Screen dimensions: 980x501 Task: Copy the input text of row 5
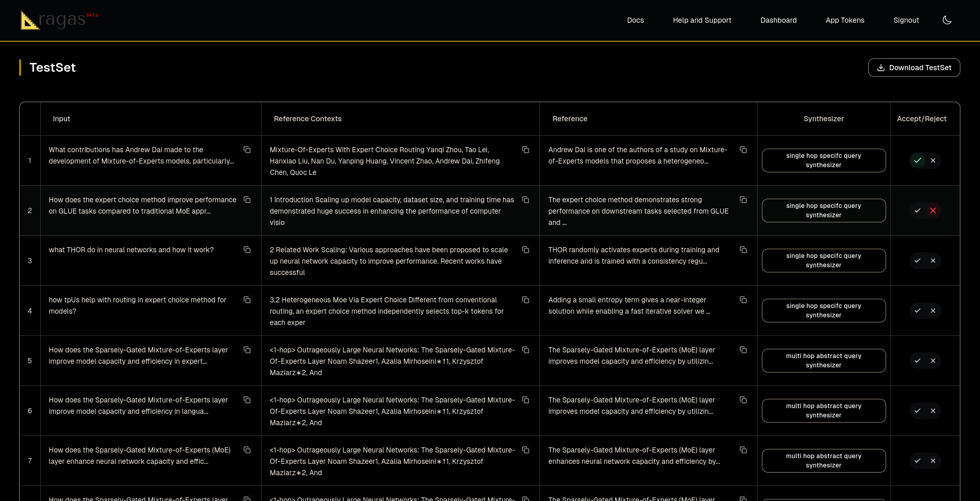[x=247, y=350]
